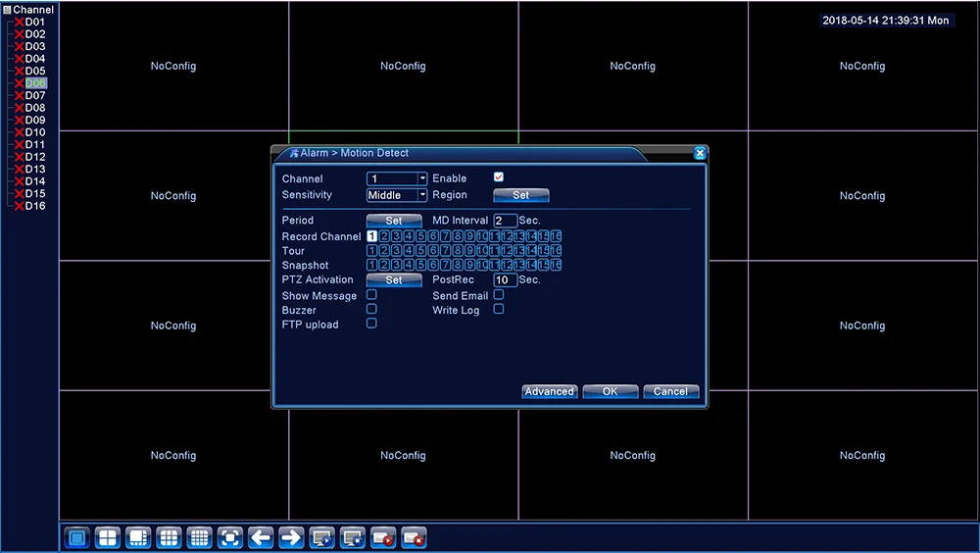980x553 pixels.
Task: Click the Alarm icon in dialog title
Action: (x=294, y=153)
